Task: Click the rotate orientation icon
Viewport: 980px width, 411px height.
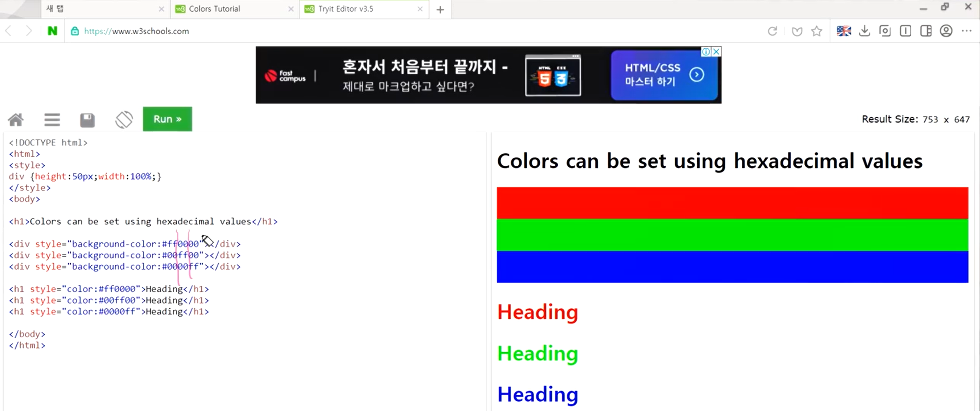Action: point(124,120)
